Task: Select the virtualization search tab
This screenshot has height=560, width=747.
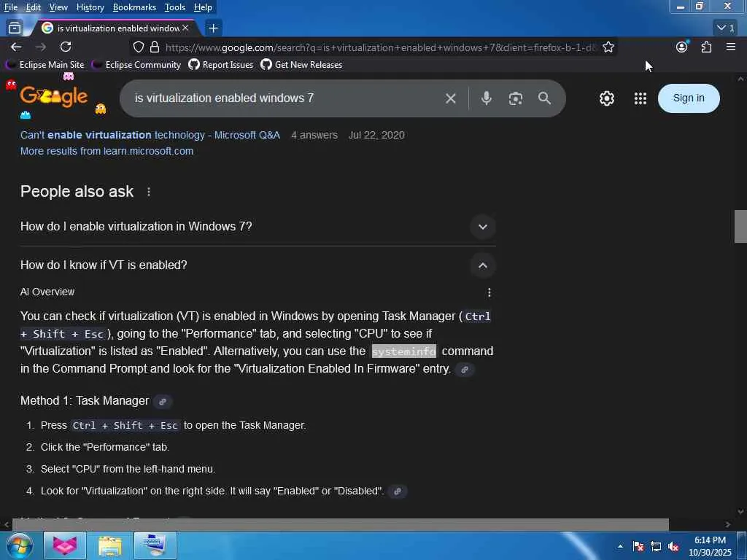Action: [116, 28]
